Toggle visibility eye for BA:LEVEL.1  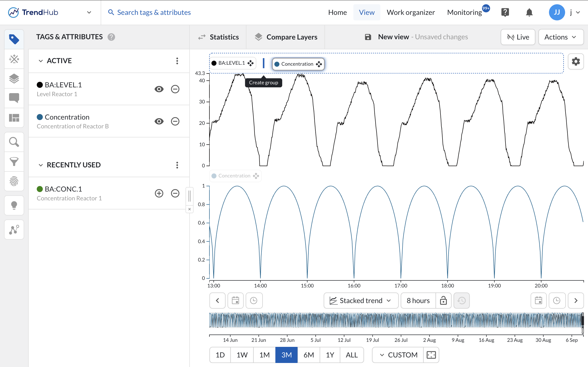coord(159,89)
